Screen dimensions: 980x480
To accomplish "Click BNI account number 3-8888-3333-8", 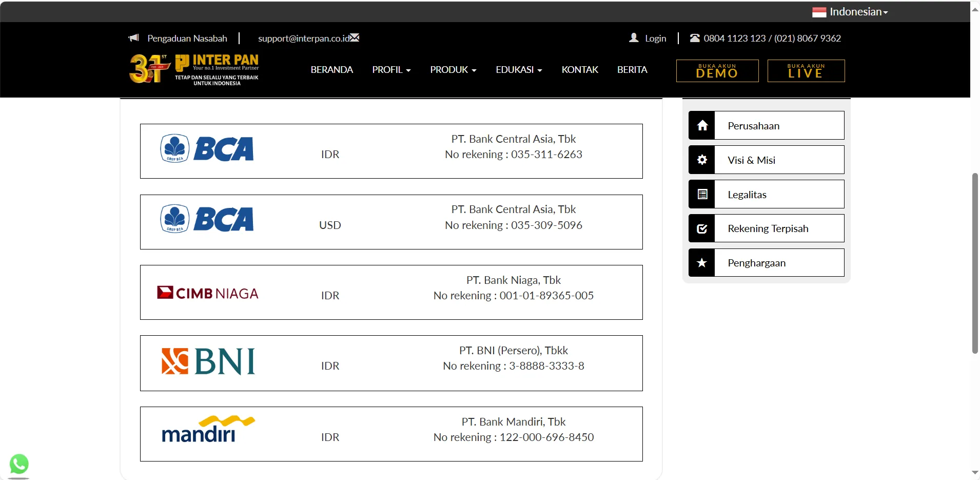I will coord(546,366).
